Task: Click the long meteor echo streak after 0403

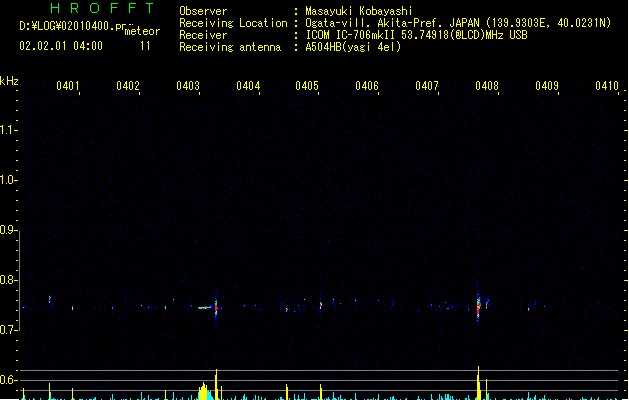Action: point(205,308)
